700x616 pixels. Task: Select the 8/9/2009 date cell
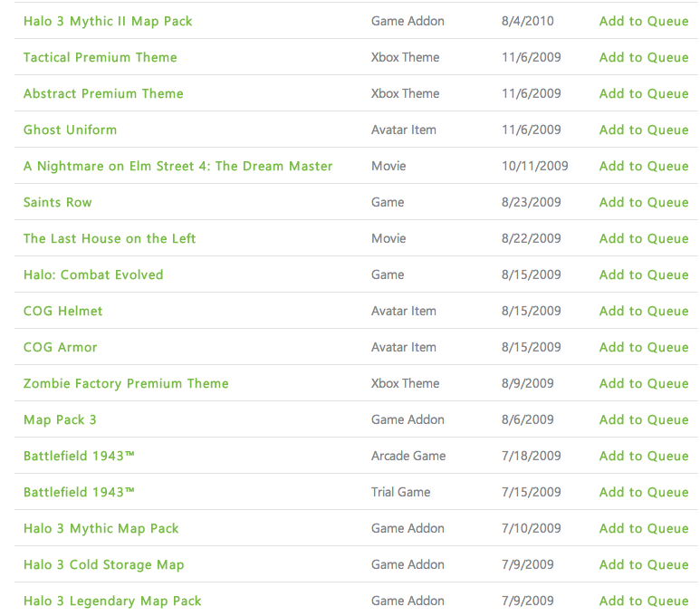(x=527, y=383)
